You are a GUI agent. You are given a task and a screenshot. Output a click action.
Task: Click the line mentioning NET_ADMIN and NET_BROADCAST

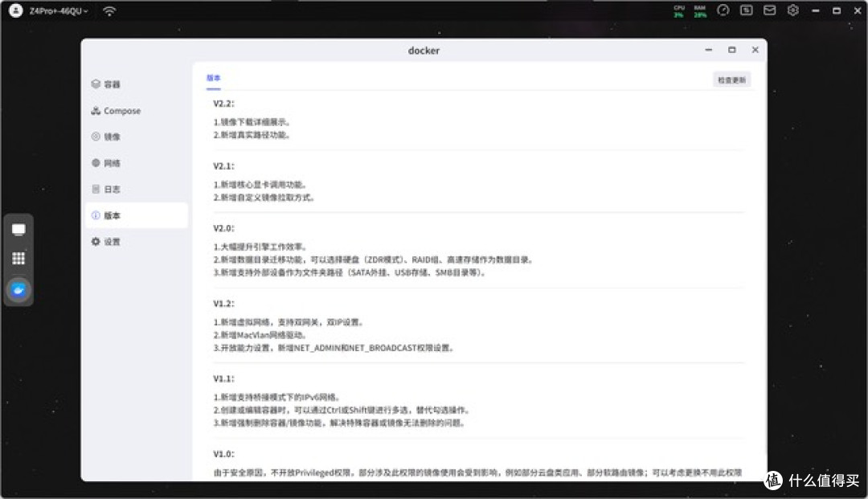coord(334,347)
